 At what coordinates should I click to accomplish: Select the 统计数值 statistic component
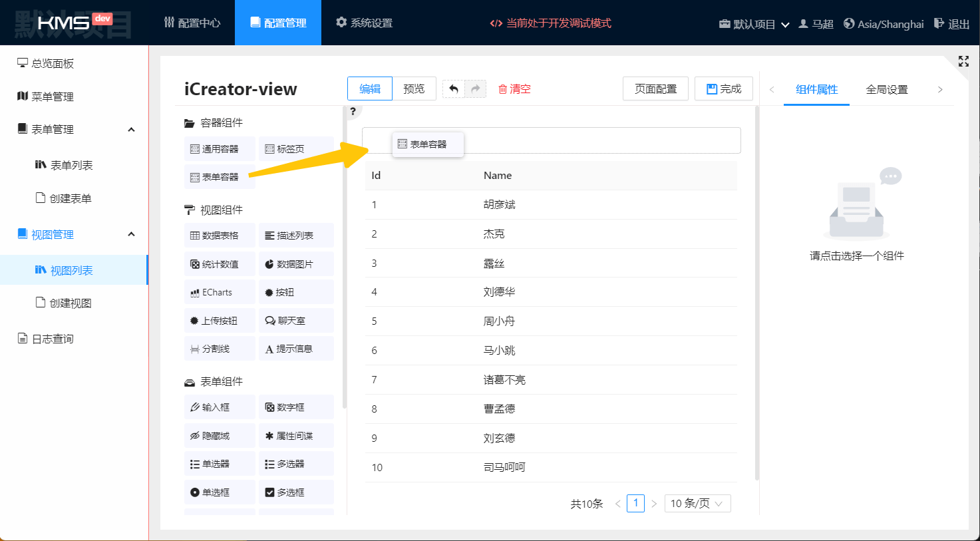coord(220,264)
